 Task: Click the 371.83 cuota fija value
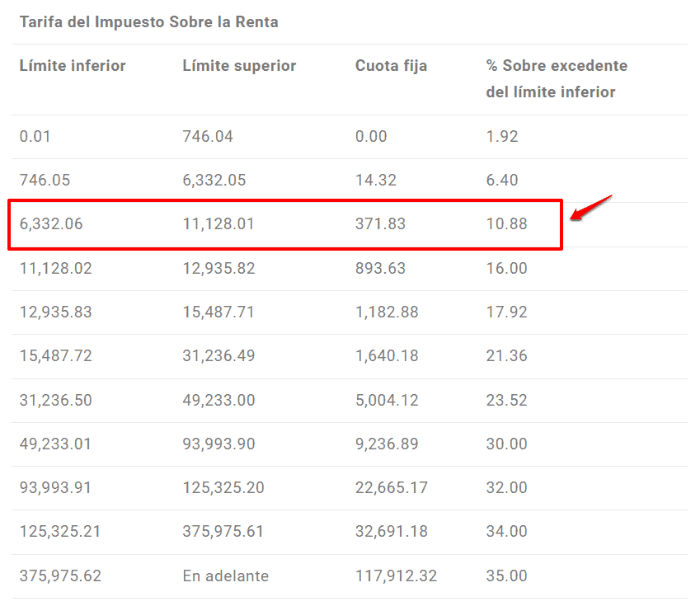click(380, 223)
